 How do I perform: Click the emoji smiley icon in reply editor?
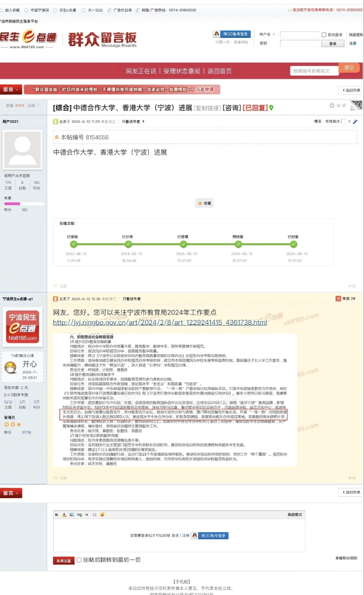[102, 514]
